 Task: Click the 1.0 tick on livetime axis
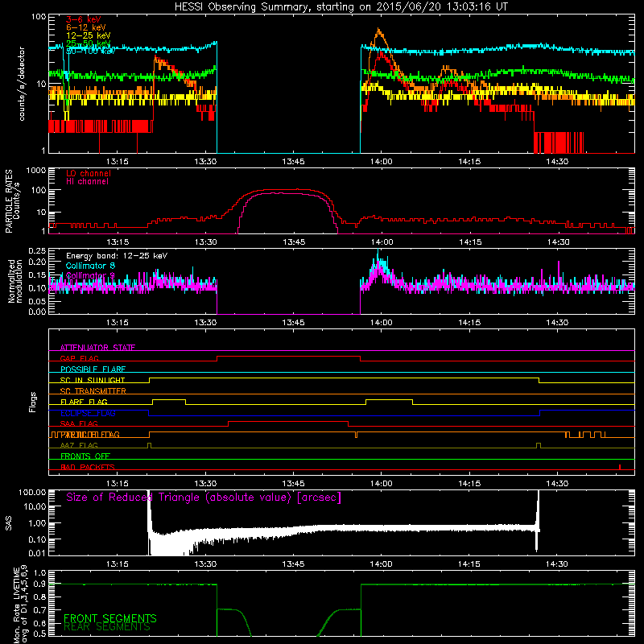tap(39, 573)
